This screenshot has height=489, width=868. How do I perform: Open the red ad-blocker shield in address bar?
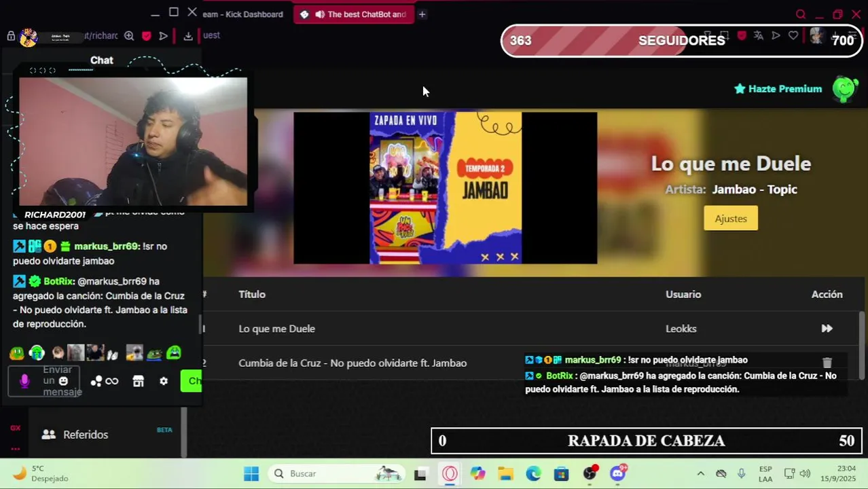[x=146, y=36]
